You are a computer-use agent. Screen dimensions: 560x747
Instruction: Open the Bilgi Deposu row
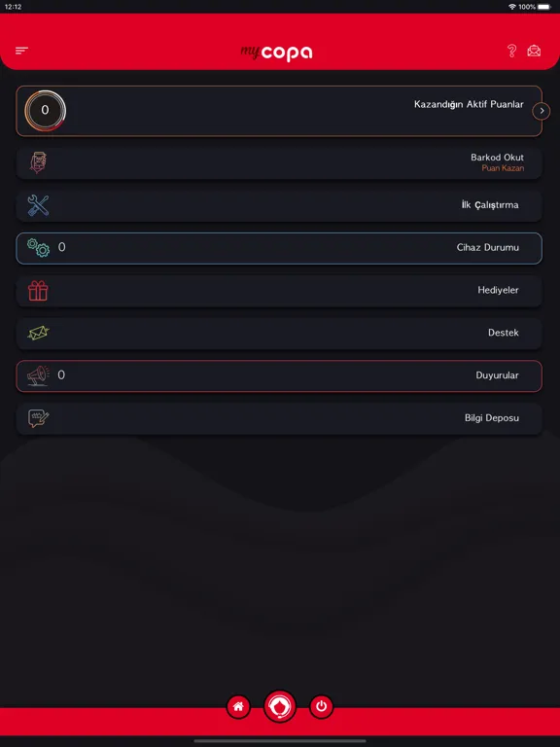click(279, 418)
